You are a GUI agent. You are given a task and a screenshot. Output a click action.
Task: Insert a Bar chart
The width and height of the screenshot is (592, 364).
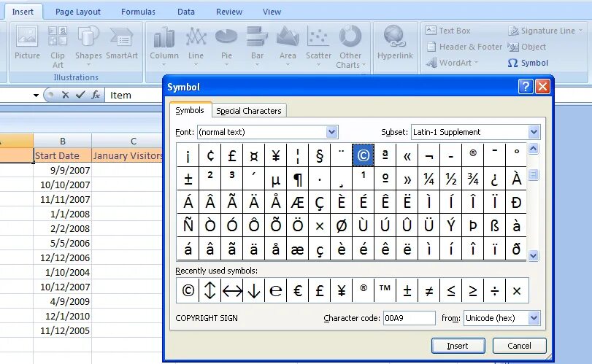pyautogui.click(x=257, y=46)
